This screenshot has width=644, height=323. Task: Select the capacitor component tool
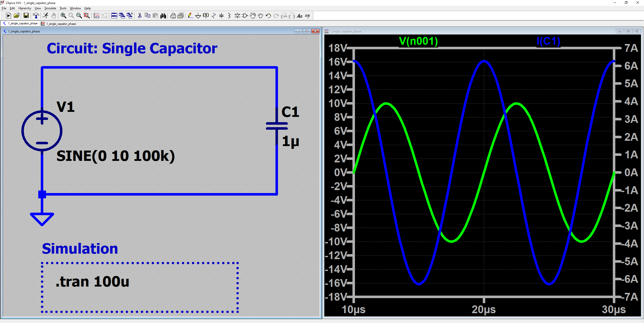[x=221, y=16]
